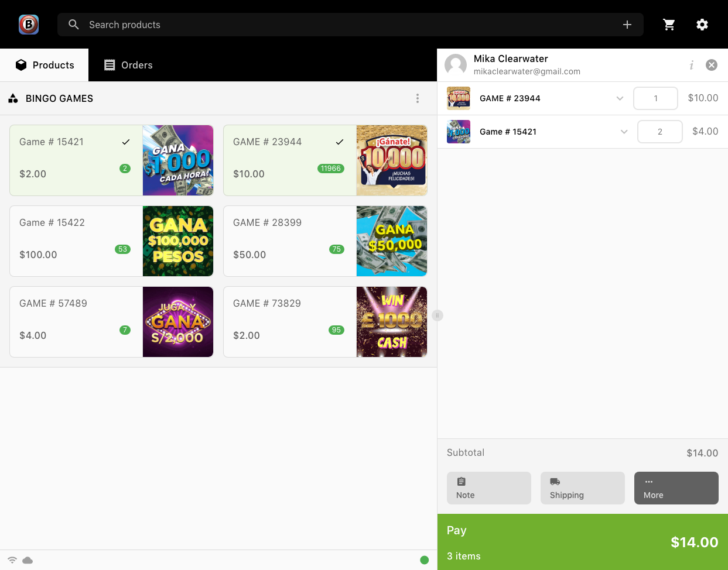Click the cloud sync status icon
This screenshot has width=728, height=570.
[x=27, y=560]
